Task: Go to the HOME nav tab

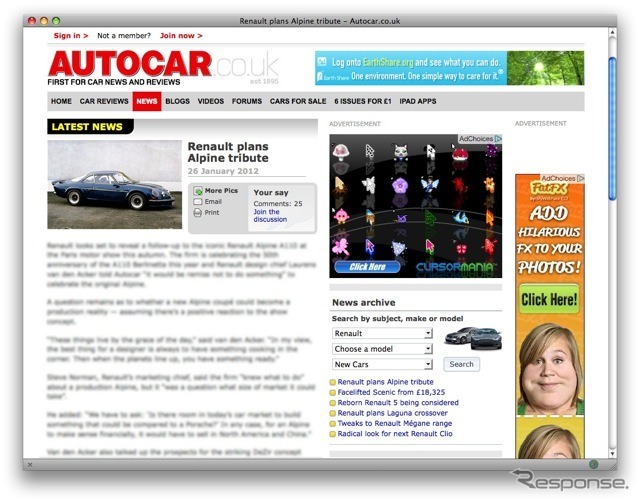Action: pyautogui.click(x=61, y=101)
